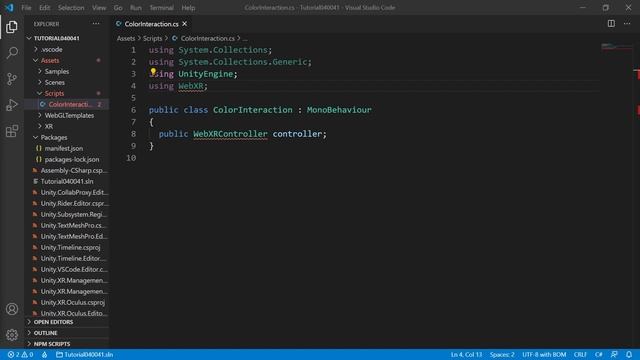The height and width of the screenshot is (360, 640).
Task: Open the Run menu
Action: click(136, 7)
